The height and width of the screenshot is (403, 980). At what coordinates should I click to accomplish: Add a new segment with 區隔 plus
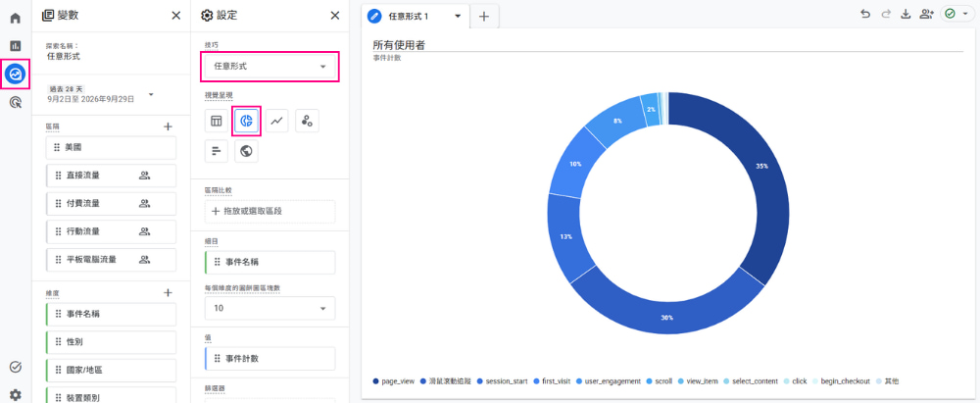(x=168, y=126)
